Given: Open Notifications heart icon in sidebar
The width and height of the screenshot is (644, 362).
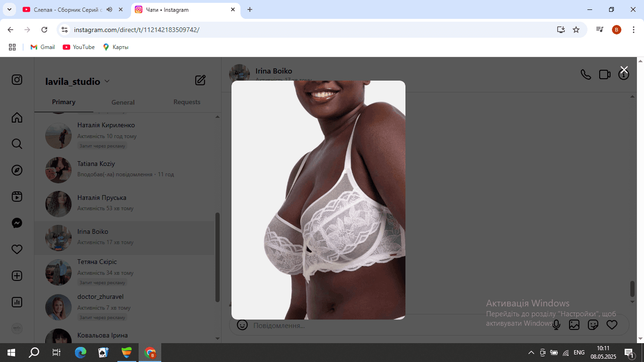Looking at the screenshot, I should 17,249.
